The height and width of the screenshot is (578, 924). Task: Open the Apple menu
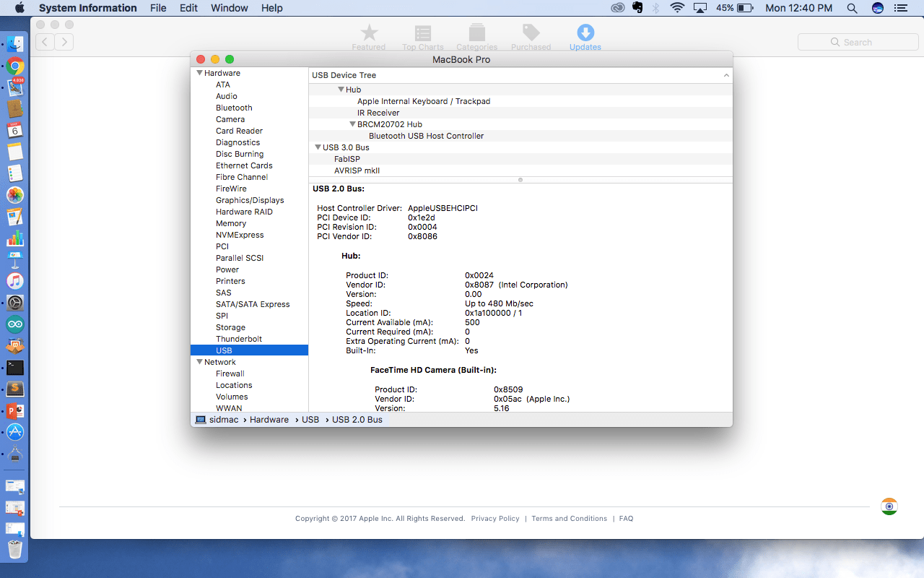point(19,8)
